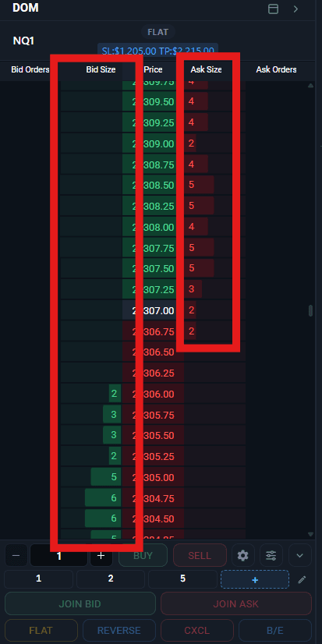The height and width of the screenshot is (644, 322).
Task: Select the Bid Orders column header
Action: point(30,69)
